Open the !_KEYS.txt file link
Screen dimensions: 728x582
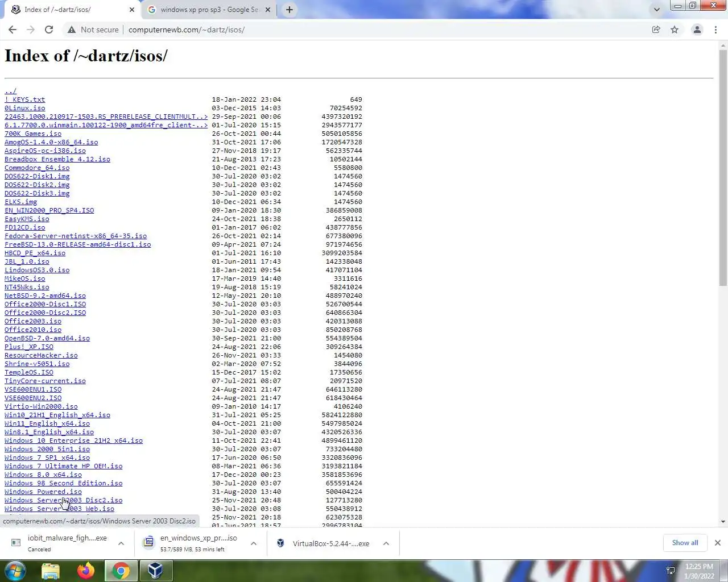pyautogui.click(x=24, y=99)
